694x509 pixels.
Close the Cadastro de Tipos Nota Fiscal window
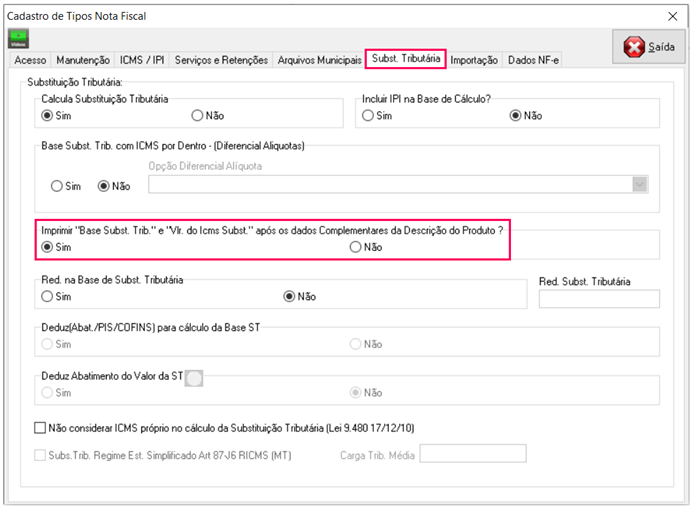pyautogui.click(x=672, y=15)
